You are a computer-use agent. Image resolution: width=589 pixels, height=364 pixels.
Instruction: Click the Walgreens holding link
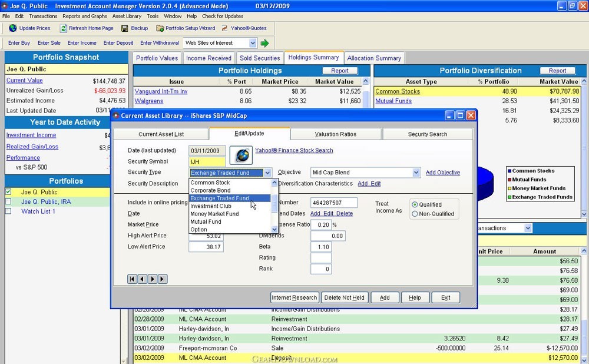149,101
